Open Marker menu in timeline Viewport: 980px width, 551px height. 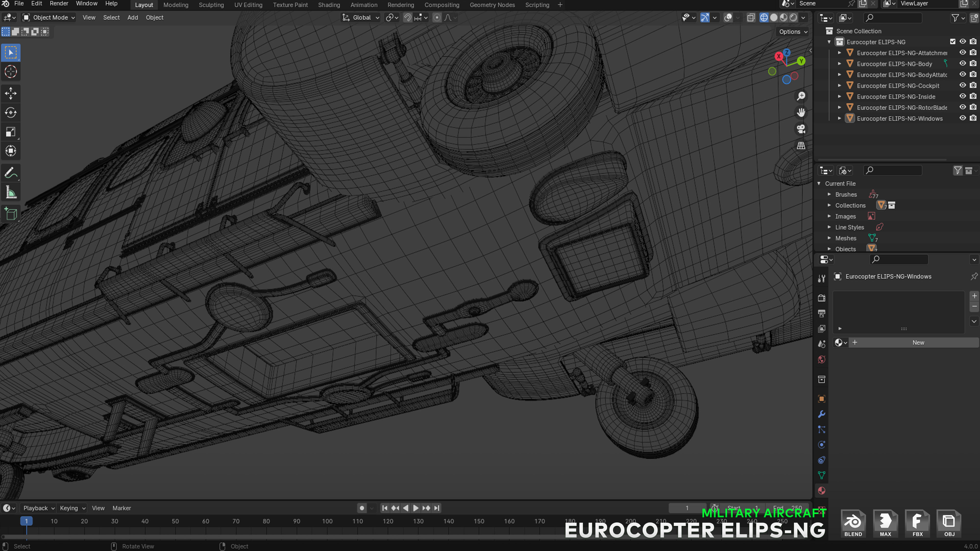click(x=122, y=508)
